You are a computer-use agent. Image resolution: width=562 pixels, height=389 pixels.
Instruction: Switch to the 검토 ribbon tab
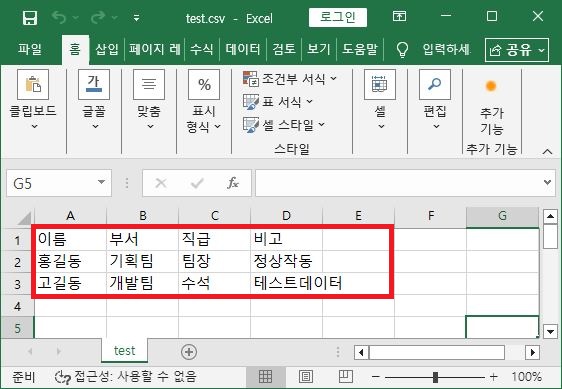point(284,49)
